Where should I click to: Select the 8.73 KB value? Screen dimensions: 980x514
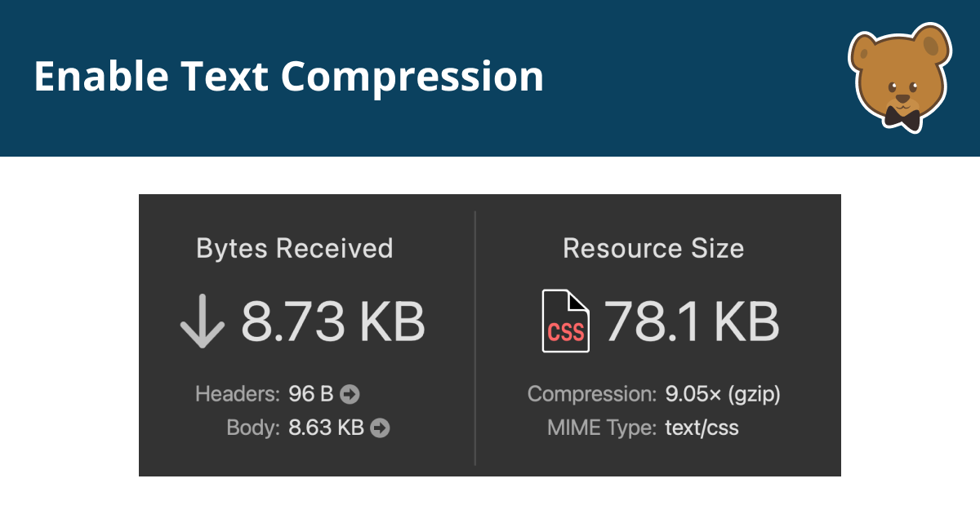pos(332,322)
